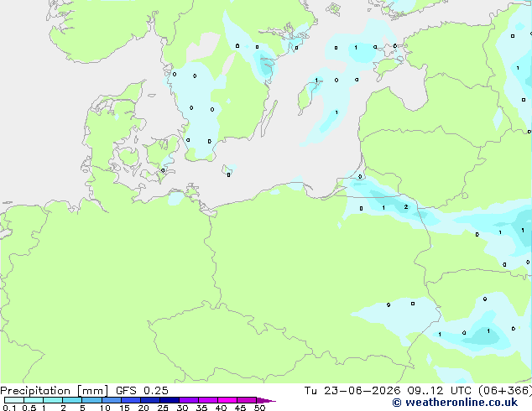The width and height of the screenshot is (532, 411).
Task: Click the '50' legend scale label
Action: (259, 408)
